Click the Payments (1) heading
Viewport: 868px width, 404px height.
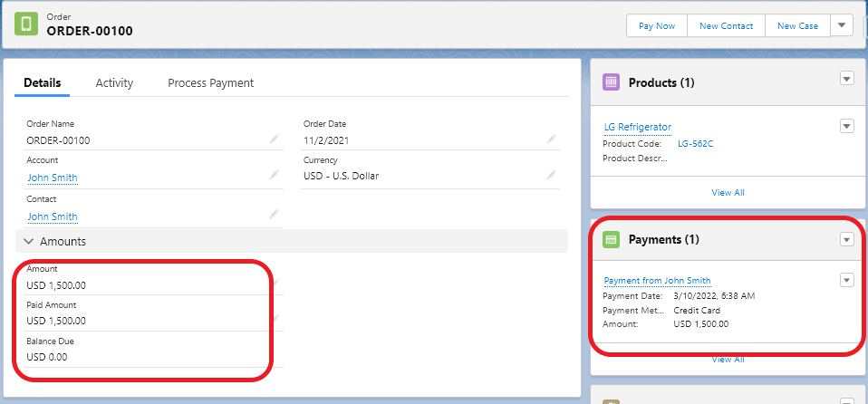664,240
